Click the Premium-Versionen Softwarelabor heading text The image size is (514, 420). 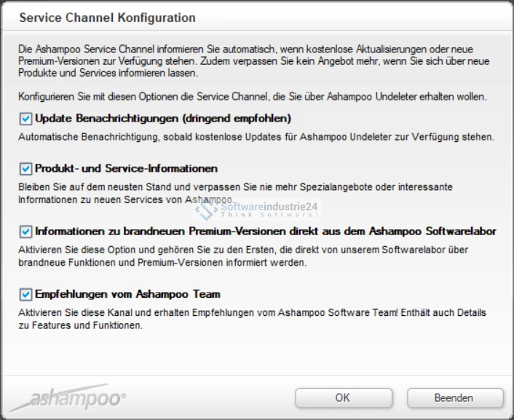[266, 231]
